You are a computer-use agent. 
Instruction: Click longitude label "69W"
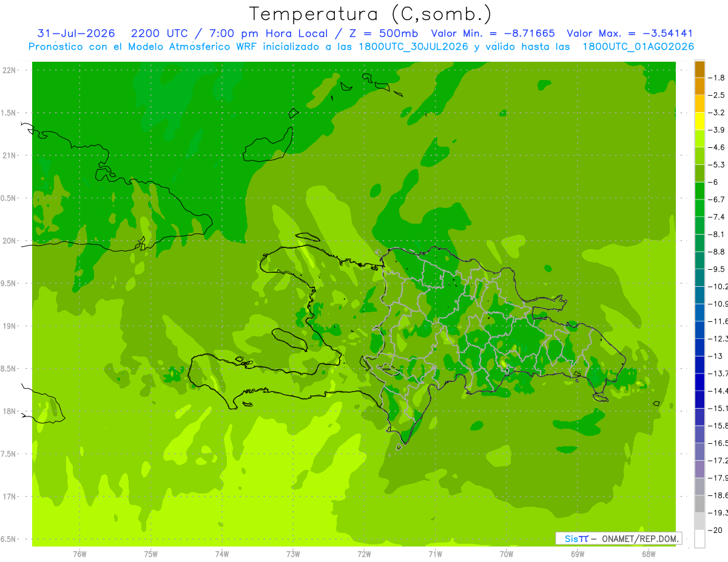click(x=577, y=554)
